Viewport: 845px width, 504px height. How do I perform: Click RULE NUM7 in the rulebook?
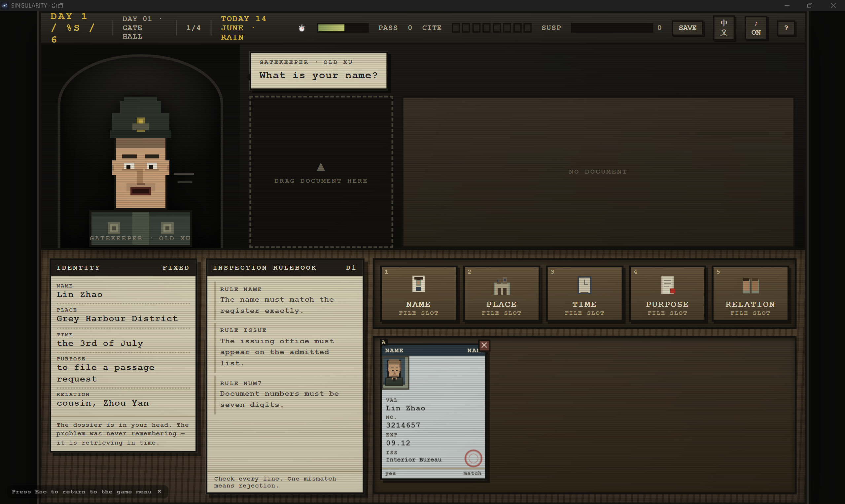coord(241,383)
